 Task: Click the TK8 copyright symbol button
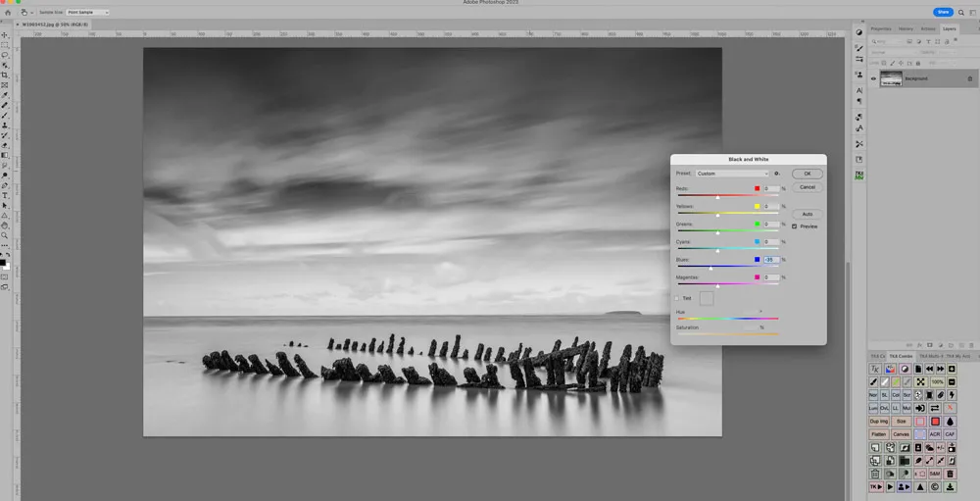934,486
